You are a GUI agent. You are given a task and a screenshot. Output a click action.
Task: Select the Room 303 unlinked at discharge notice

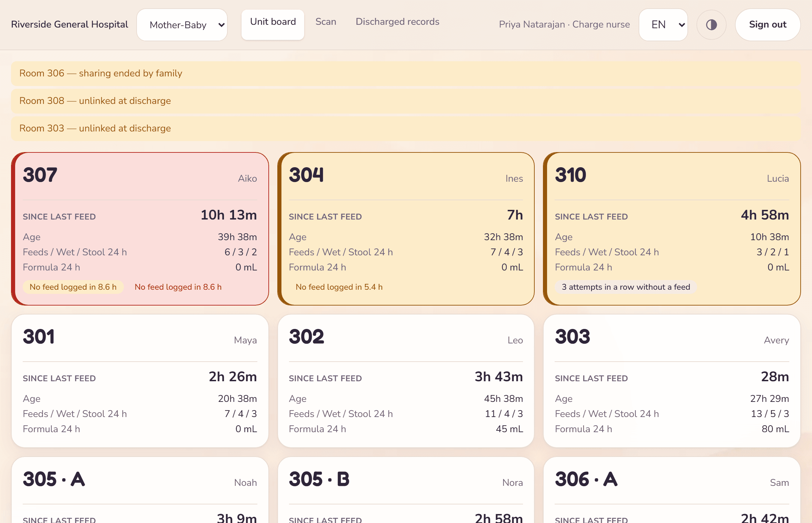point(406,128)
